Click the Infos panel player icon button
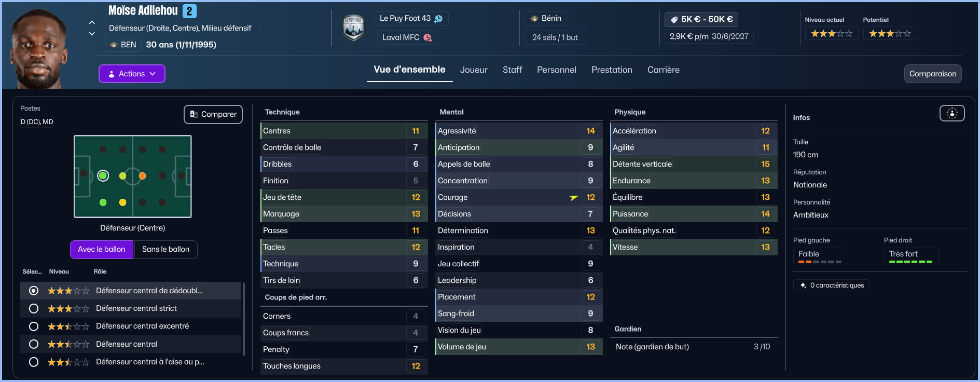Image resolution: width=980 pixels, height=382 pixels. coord(952,113)
